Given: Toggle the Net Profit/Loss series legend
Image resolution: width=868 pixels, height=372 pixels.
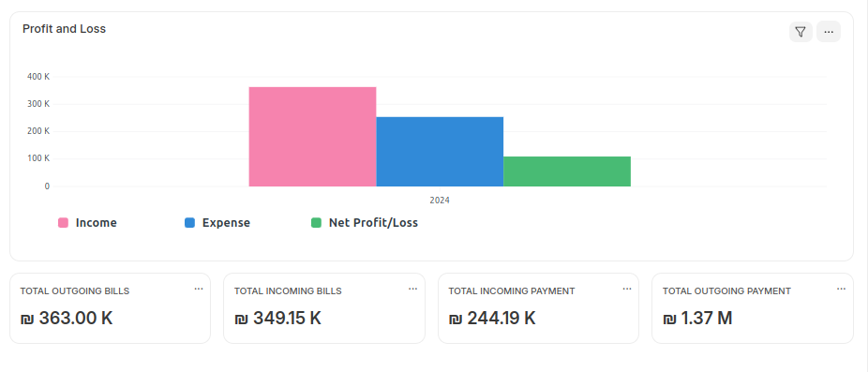Looking at the screenshot, I should (x=365, y=223).
